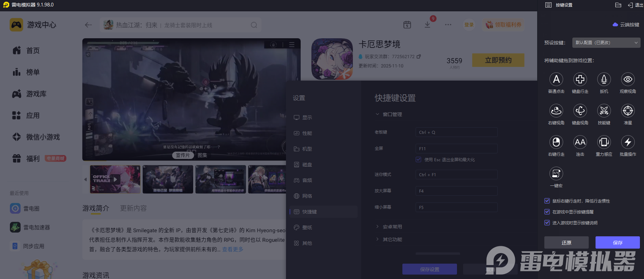This screenshot has width=644, height=279.
Task: Select the 普通点击 tap key icon
Action: click(556, 79)
